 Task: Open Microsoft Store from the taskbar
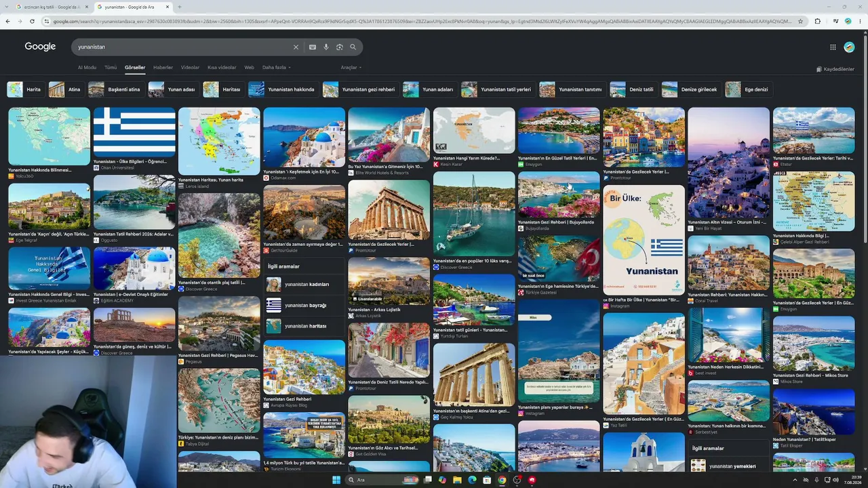487,480
